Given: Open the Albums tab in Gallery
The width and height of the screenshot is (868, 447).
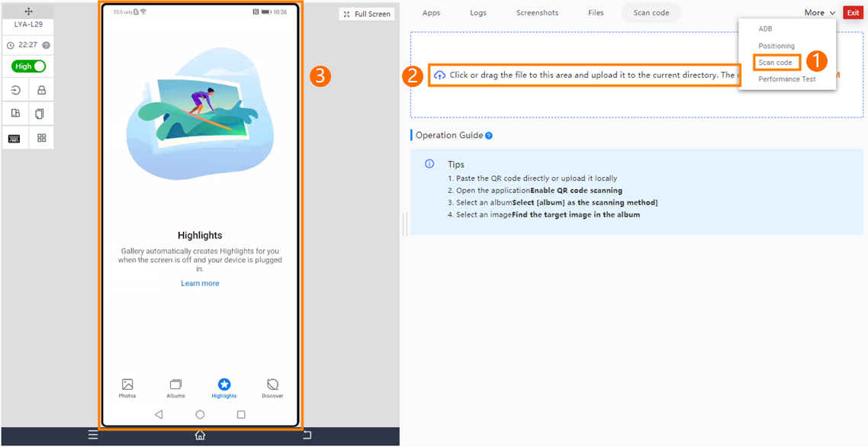Looking at the screenshot, I should pos(176,389).
